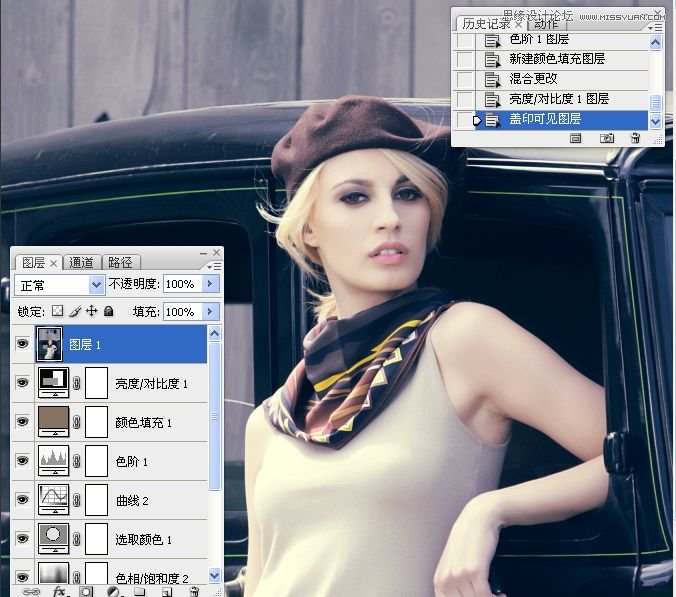
Task: Expand the opacity (不透明度) slider arrow
Action: pos(210,285)
